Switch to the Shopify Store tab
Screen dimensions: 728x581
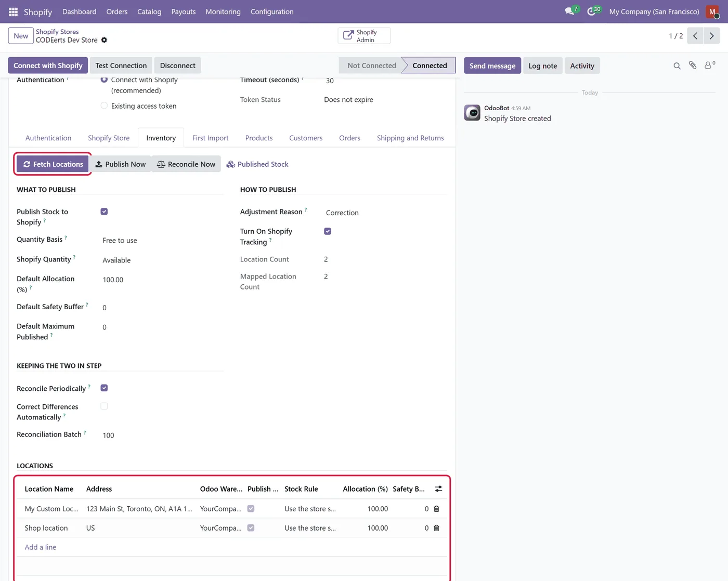pos(109,138)
